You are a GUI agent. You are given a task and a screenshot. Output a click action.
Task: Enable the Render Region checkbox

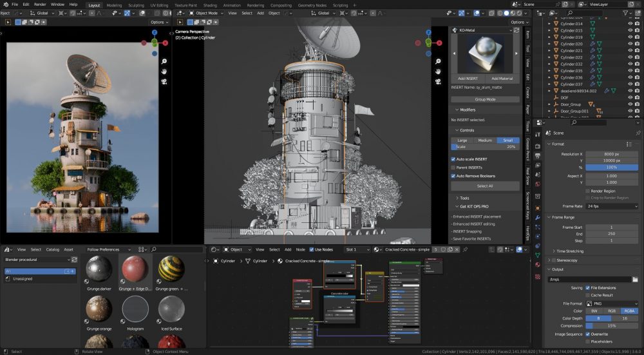[x=587, y=191]
